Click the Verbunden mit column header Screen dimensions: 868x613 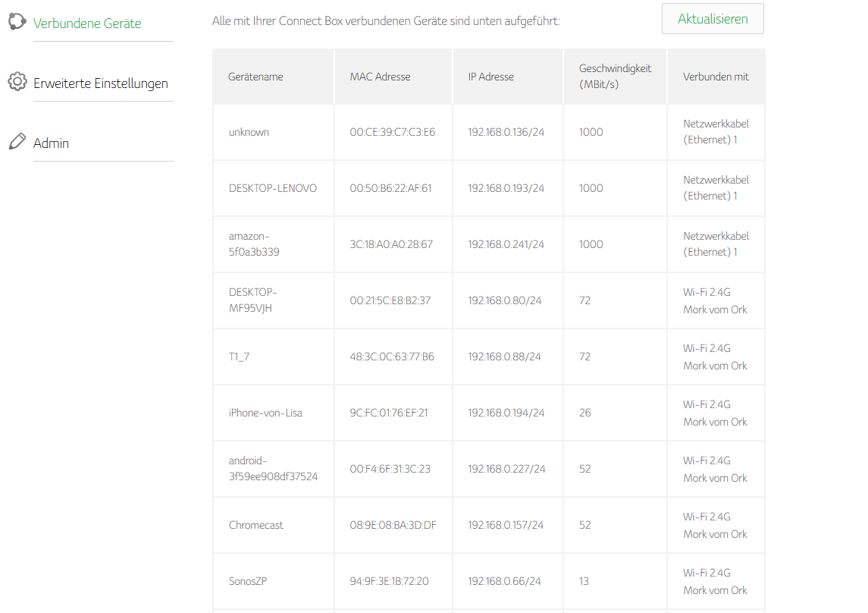pos(716,77)
